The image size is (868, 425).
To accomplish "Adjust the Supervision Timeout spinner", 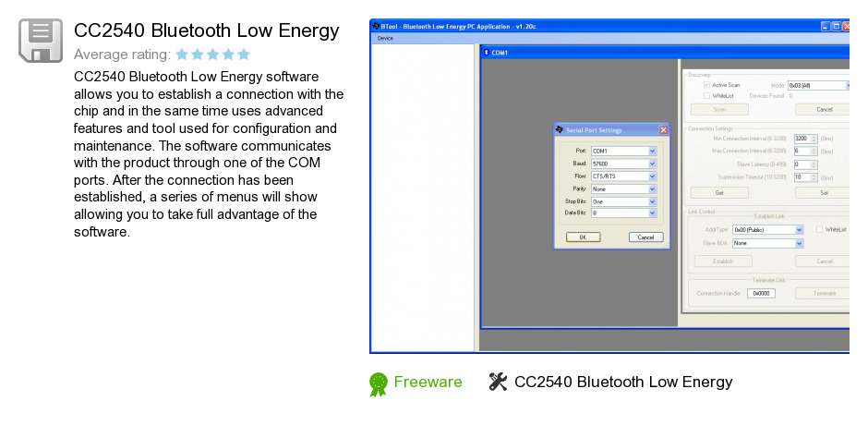I will coord(814,177).
